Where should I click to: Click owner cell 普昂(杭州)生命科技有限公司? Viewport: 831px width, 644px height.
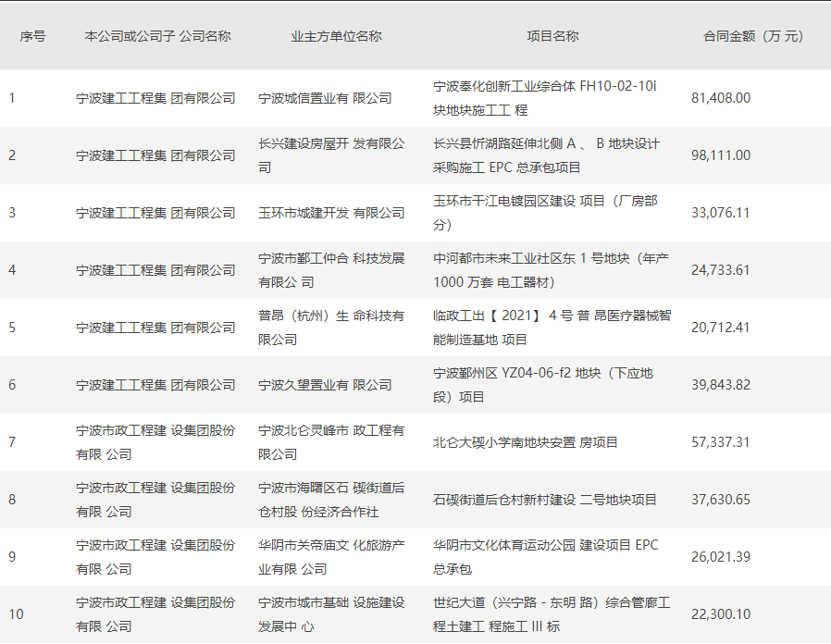(x=331, y=327)
